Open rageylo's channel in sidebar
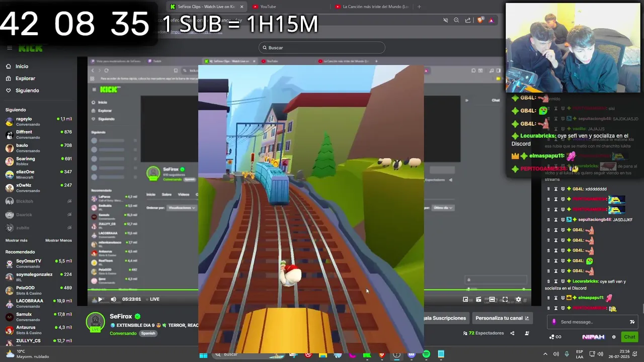The height and width of the screenshot is (362, 644). coord(39,122)
